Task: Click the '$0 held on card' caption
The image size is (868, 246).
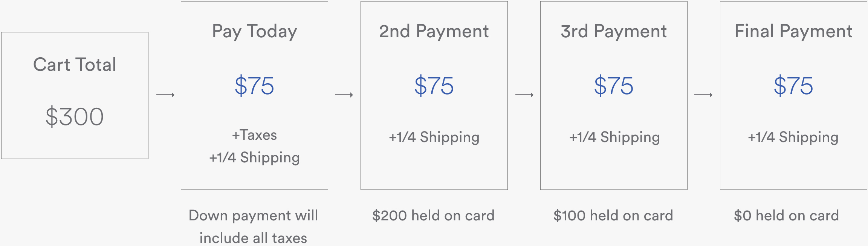Action: (787, 215)
